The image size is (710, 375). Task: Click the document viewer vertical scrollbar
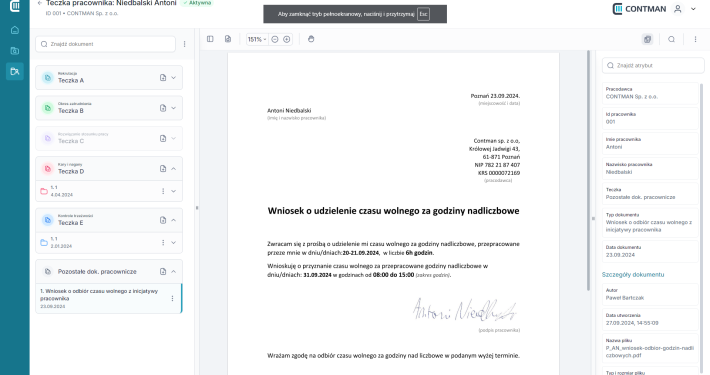[589, 171]
